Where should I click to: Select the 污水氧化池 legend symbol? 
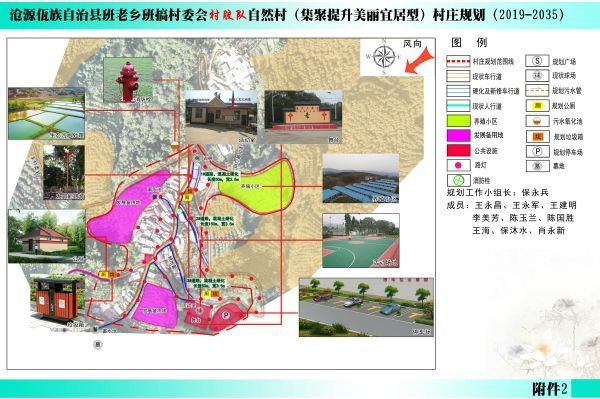coord(538,121)
